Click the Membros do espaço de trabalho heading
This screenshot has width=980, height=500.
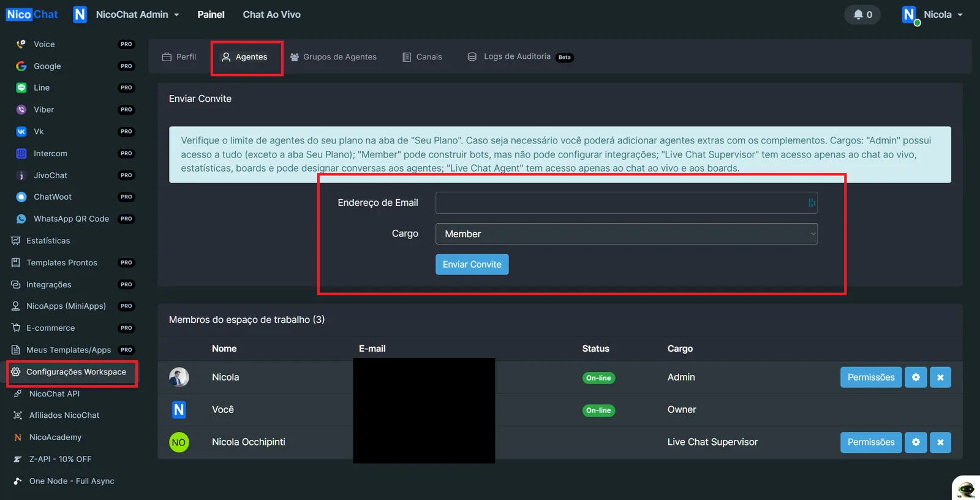pos(247,320)
